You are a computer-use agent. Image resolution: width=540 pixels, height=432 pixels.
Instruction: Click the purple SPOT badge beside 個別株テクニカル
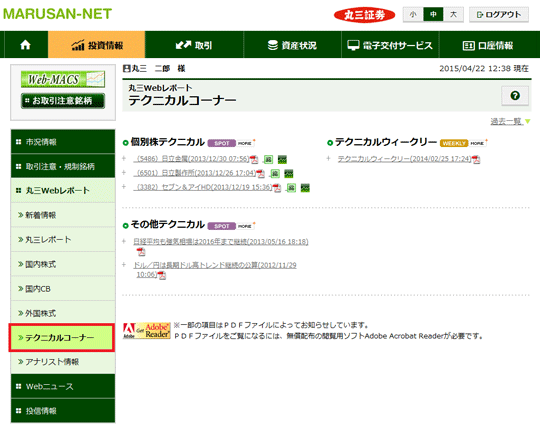coord(222,143)
